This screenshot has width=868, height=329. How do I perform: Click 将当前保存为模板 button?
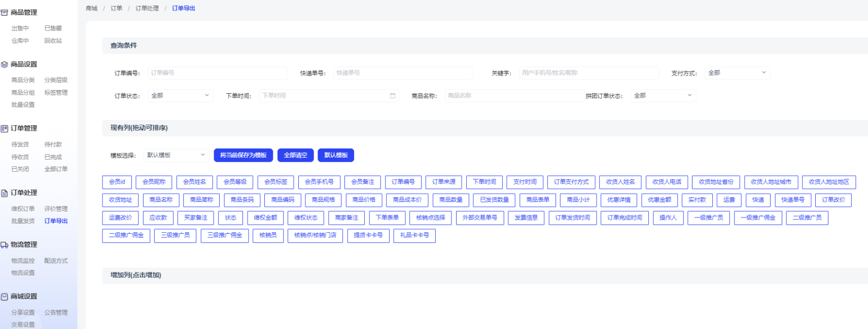click(x=244, y=155)
